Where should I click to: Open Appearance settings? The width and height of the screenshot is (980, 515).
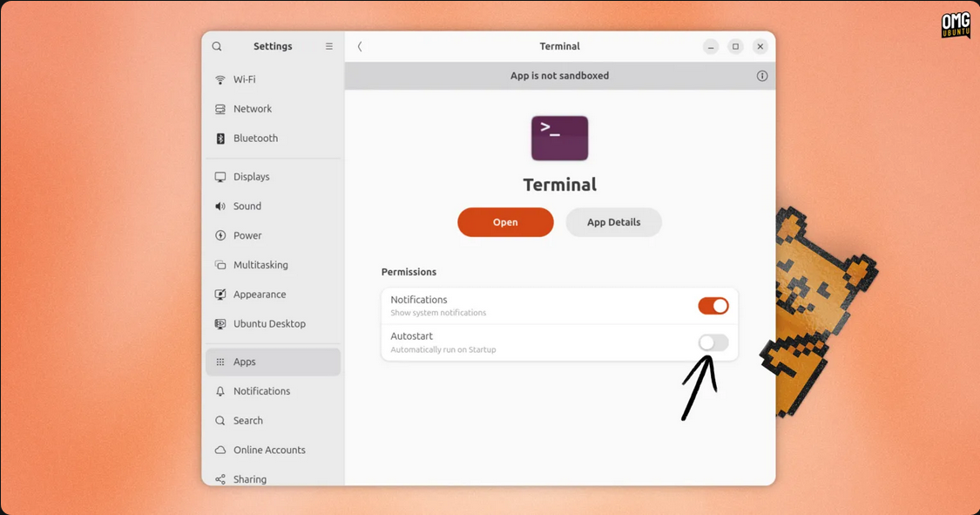[x=274, y=295]
